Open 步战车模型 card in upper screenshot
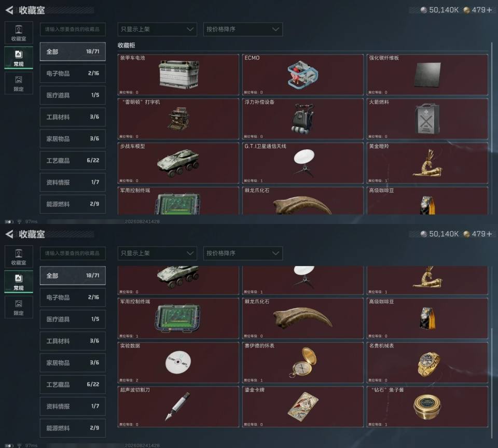Image resolution: width=498 pixels, height=448 pixels. pos(178,163)
